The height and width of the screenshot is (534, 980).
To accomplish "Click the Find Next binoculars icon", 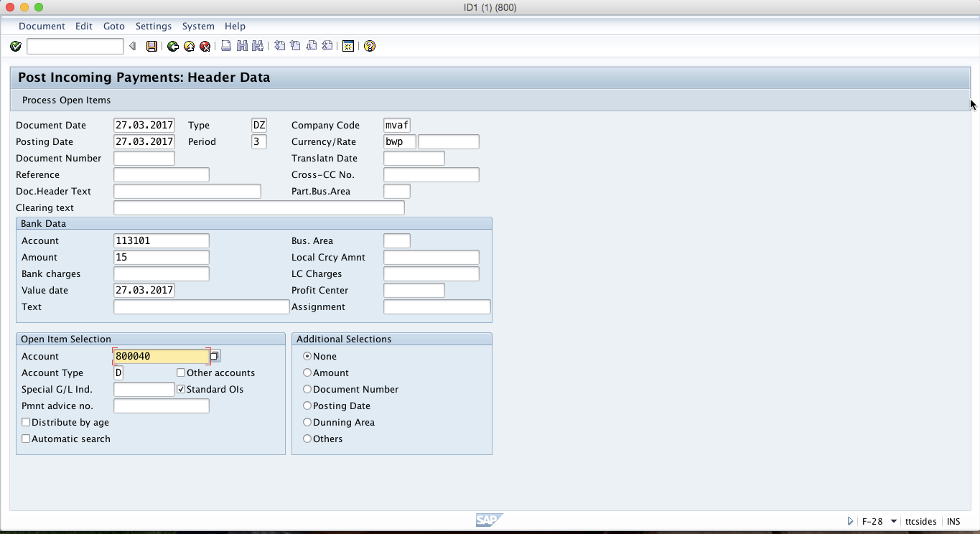I will [257, 46].
